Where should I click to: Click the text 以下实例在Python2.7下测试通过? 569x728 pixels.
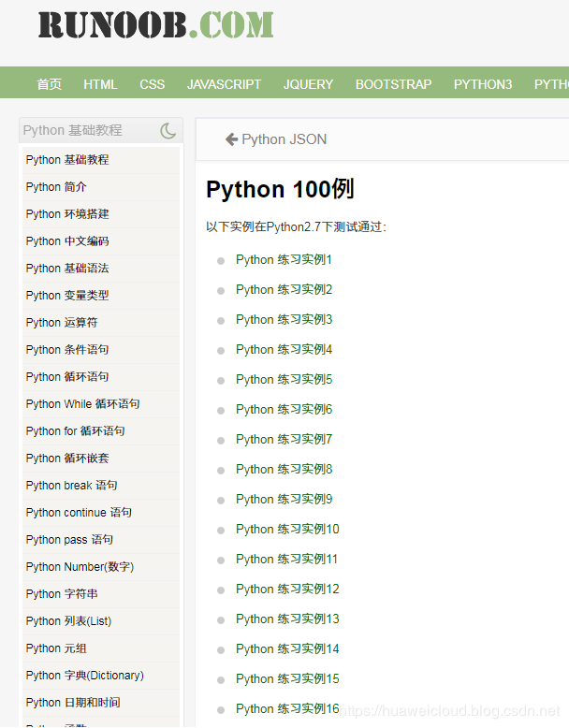tap(296, 227)
